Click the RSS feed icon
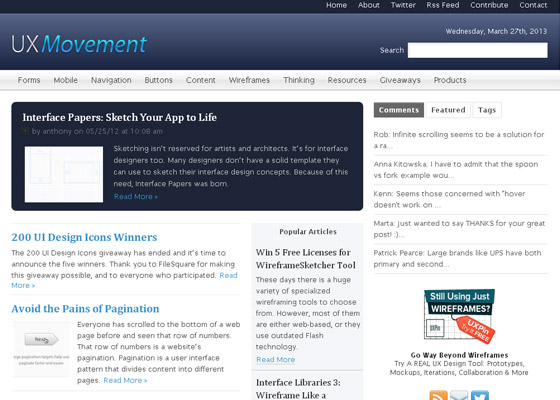560x400 pixels. point(438,395)
